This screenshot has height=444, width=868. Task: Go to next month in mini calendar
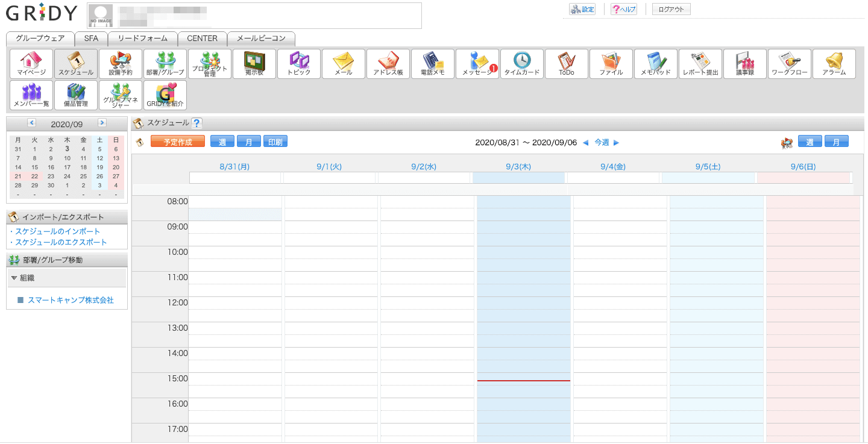pos(102,123)
